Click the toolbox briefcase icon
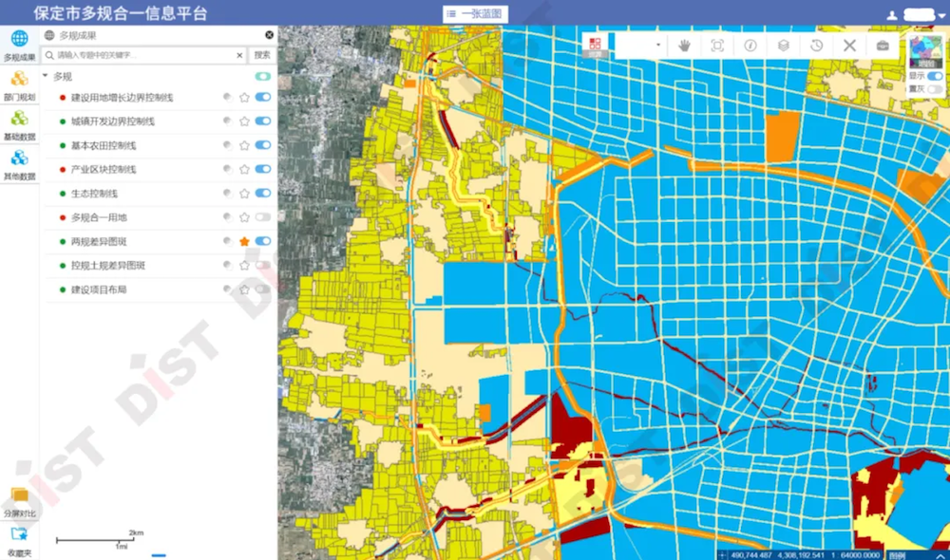Image resolution: width=950 pixels, height=560 pixels. click(883, 46)
